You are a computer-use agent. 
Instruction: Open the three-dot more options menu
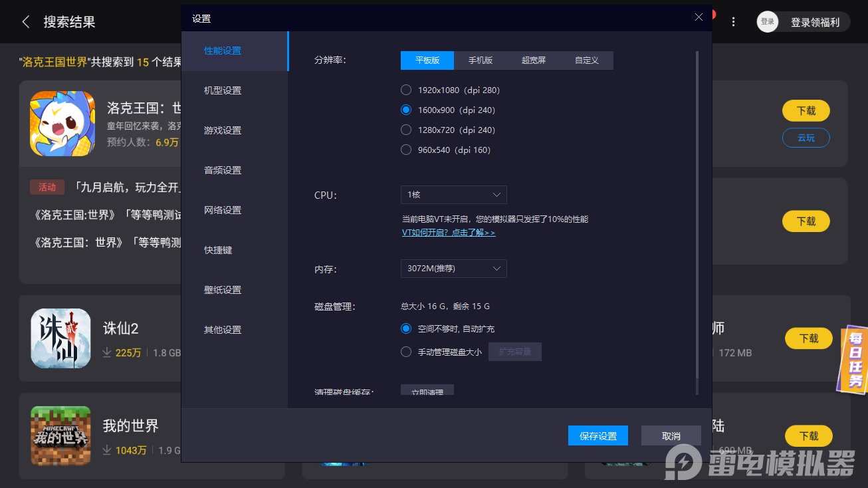pyautogui.click(x=733, y=21)
